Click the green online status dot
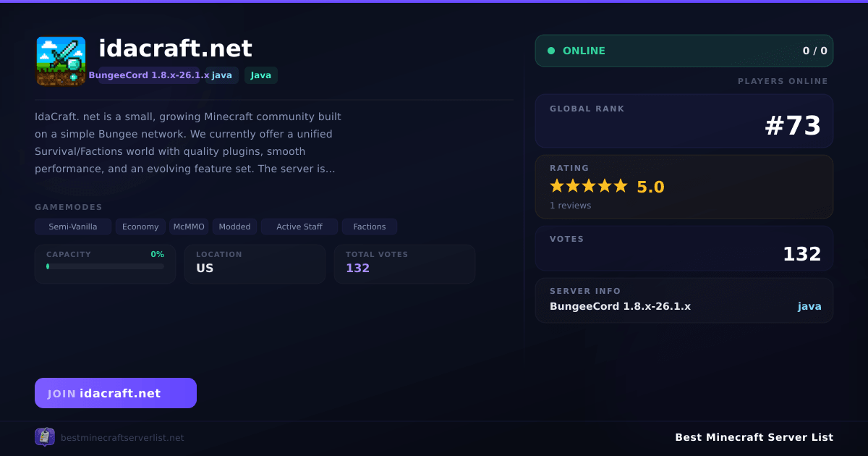Image resolution: width=868 pixels, height=456 pixels. 551,51
